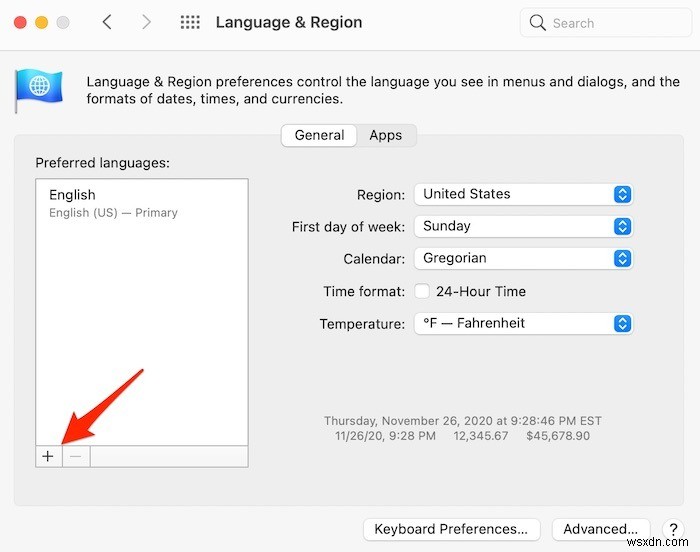Open Keyboard Preferences
This screenshot has width=700, height=552.
click(x=451, y=529)
